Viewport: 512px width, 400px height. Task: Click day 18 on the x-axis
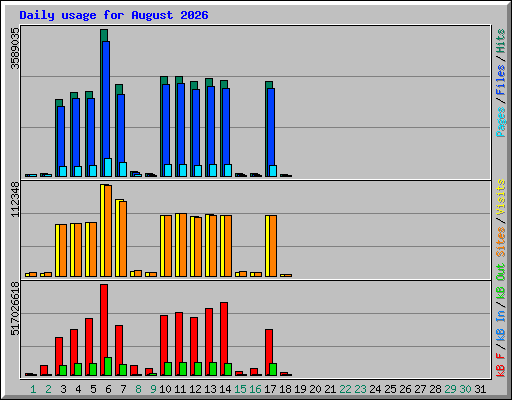point(285,389)
